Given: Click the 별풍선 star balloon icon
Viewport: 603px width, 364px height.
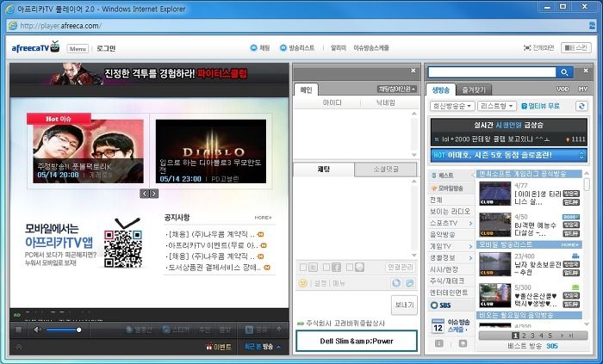Looking at the screenshot, I should pos(139,330).
